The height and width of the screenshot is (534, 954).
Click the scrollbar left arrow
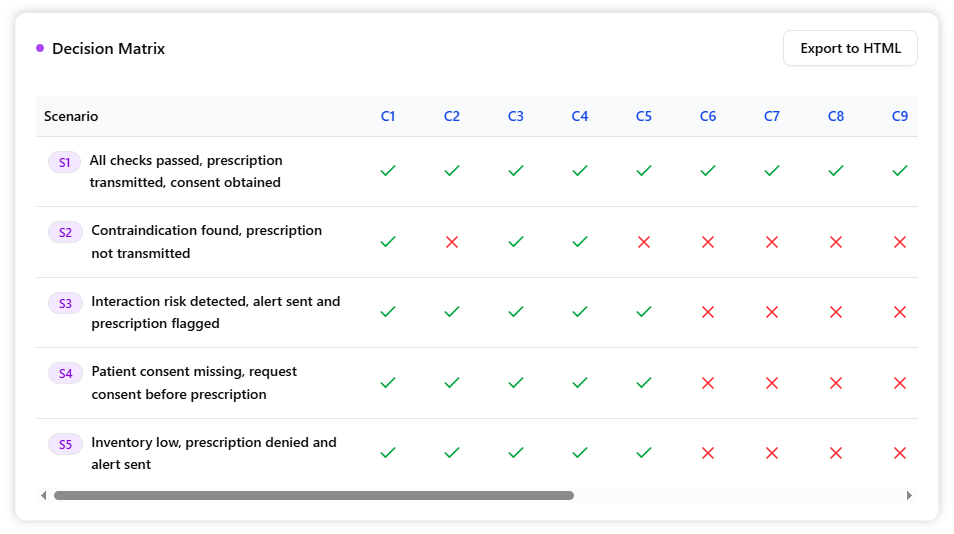(44, 495)
